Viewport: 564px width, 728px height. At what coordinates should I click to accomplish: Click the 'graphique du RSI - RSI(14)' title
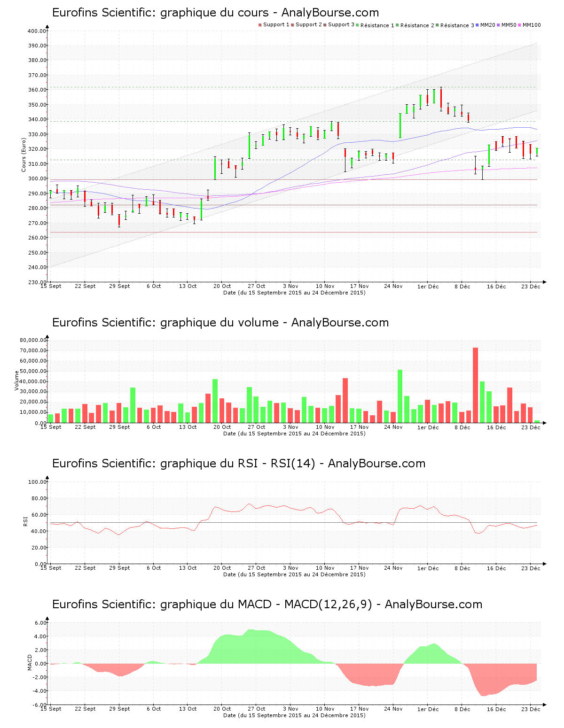(x=239, y=464)
